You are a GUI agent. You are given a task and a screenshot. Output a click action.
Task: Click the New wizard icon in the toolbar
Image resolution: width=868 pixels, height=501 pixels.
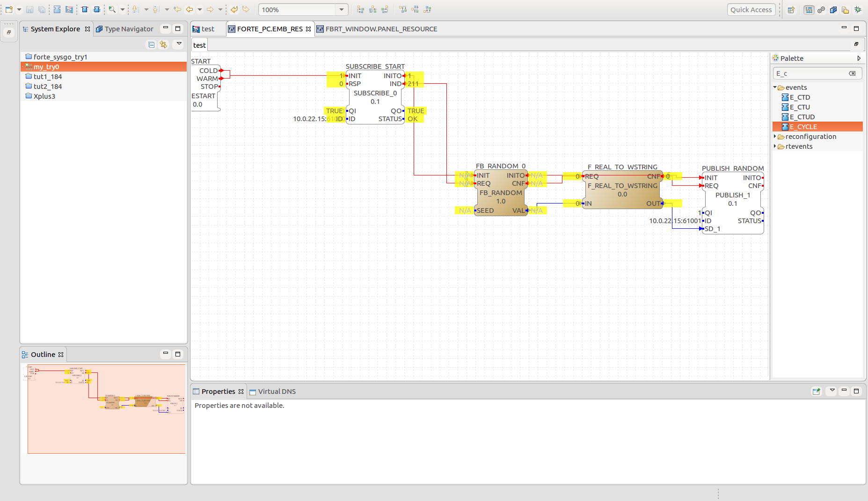pos(9,9)
